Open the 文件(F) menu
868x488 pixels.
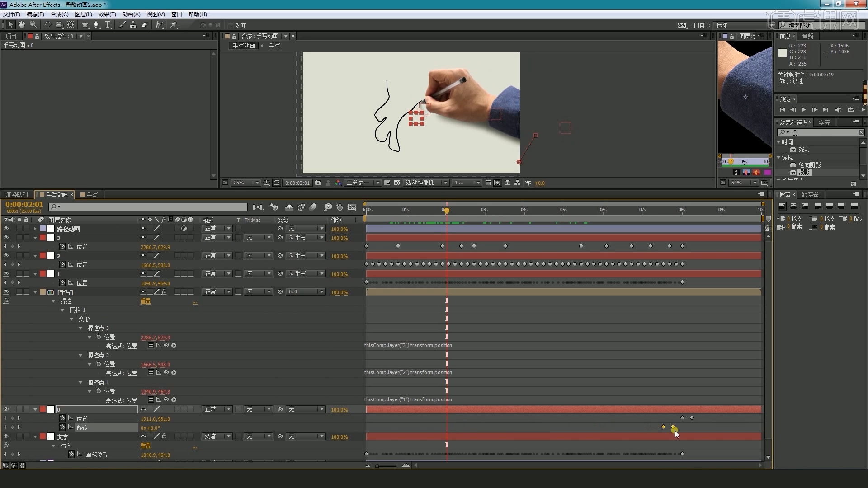coord(12,14)
